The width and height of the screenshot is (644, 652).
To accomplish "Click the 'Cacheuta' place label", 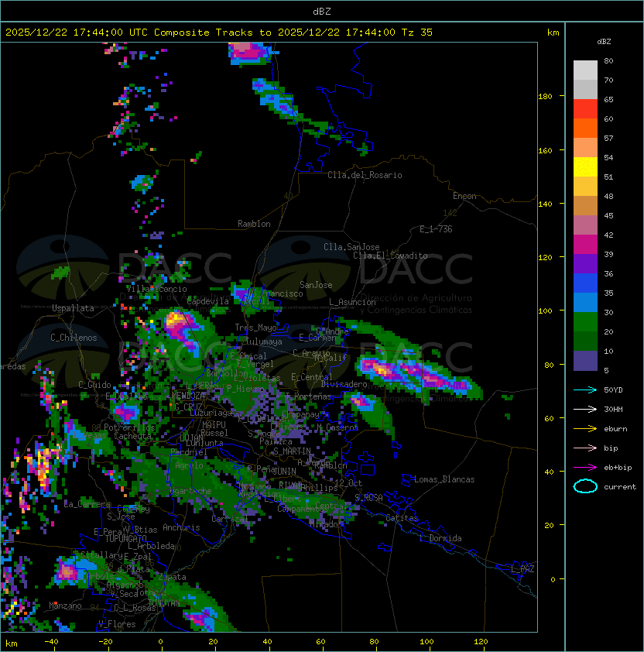I will [x=132, y=436].
